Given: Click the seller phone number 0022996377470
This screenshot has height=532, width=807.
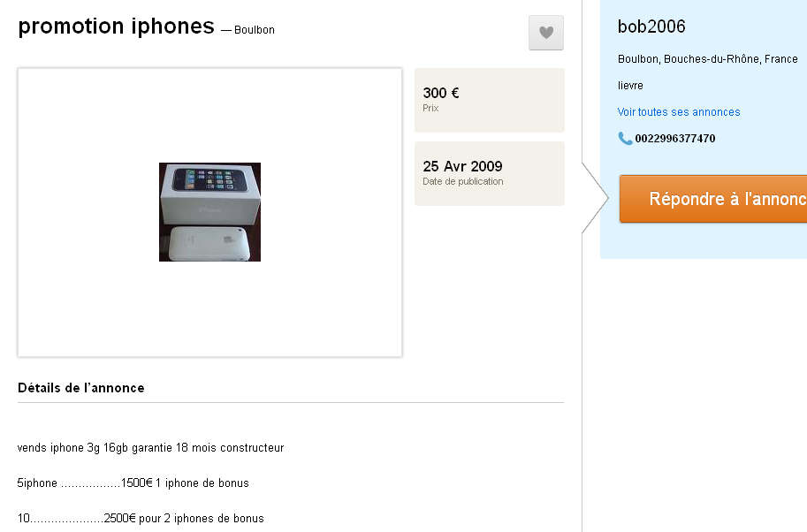Looking at the screenshot, I should click(674, 139).
